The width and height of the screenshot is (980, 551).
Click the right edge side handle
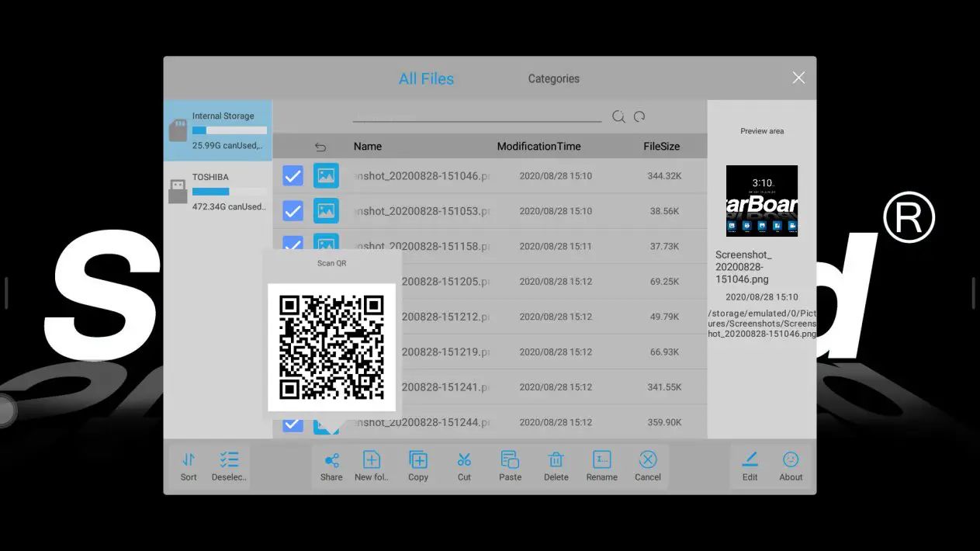pyautogui.click(x=974, y=293)
